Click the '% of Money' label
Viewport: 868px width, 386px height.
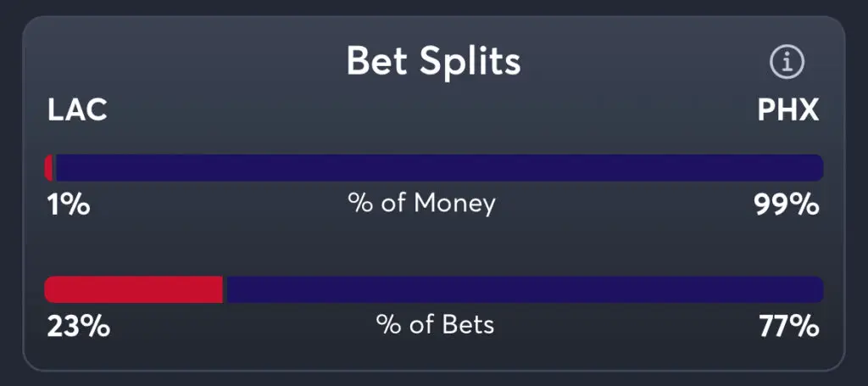(421, 204)
